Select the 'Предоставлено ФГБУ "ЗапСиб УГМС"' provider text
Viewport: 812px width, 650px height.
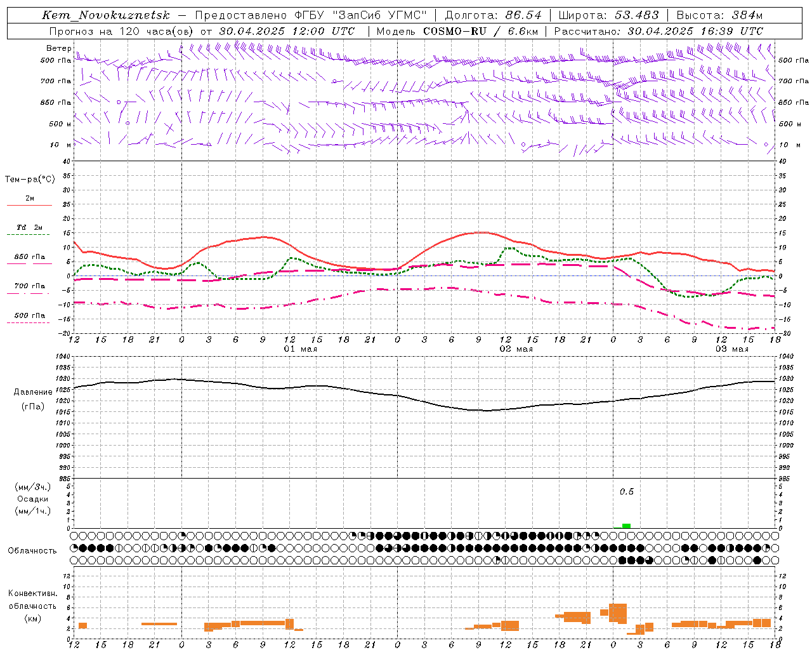pyautogui.click(x=311, y=15)
